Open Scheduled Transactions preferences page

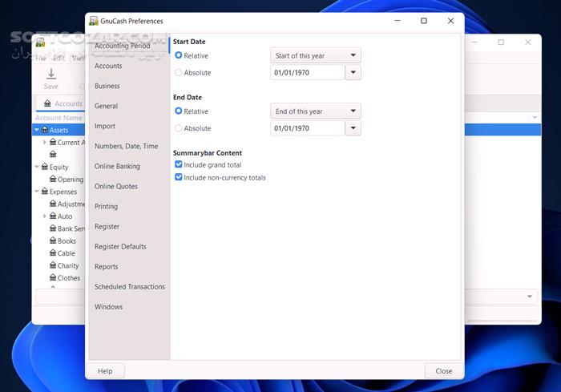coord(129,287)
